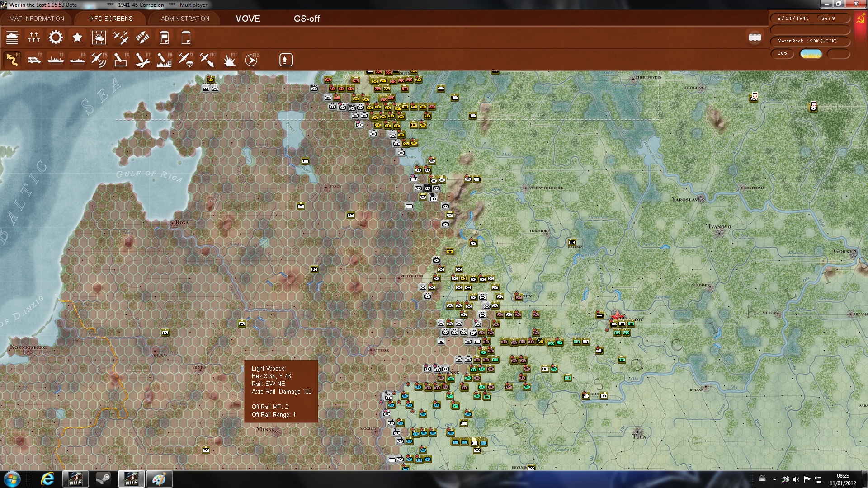The width and height of the screenshot is (868, 488).
Task: Click the star victory screen icon
Action: click(77, 38)
